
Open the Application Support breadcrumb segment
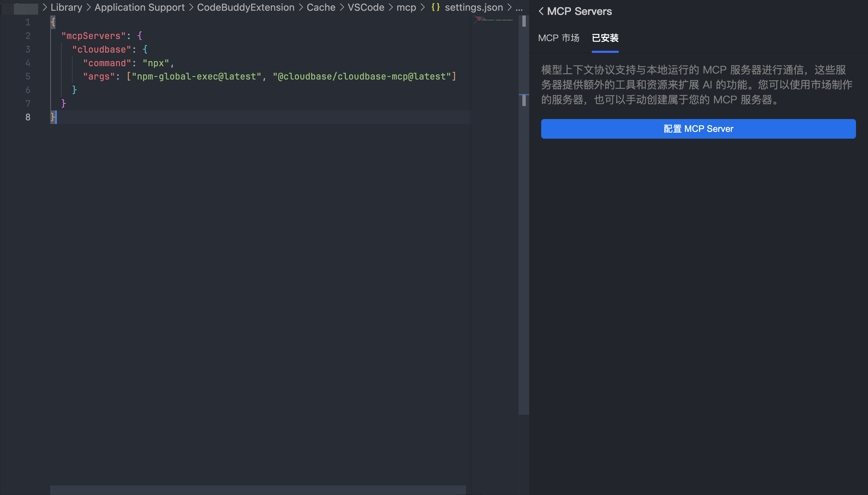(140, 7)
